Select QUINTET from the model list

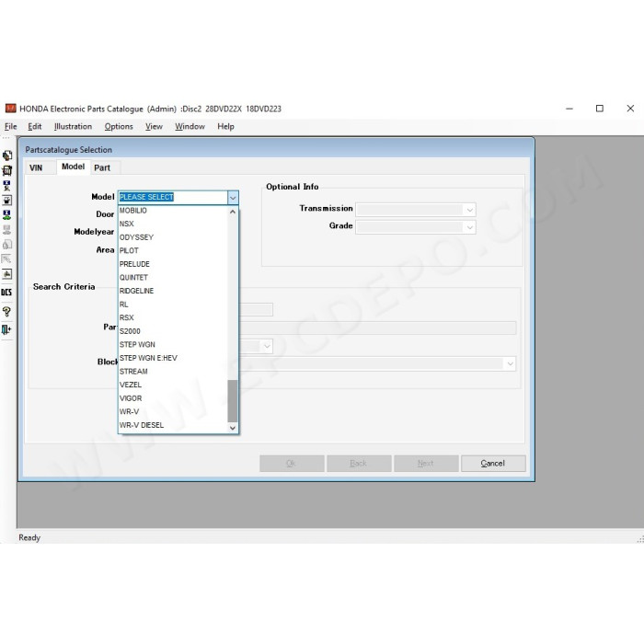(173, 278)
